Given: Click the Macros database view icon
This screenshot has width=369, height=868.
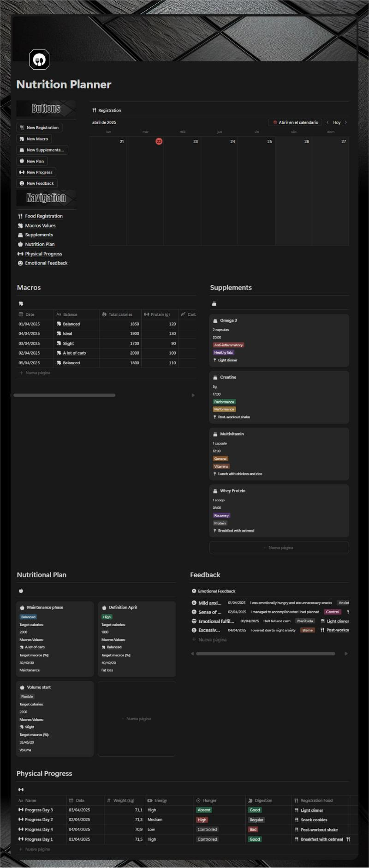Looking at the screenshot, I should point(21,303).
